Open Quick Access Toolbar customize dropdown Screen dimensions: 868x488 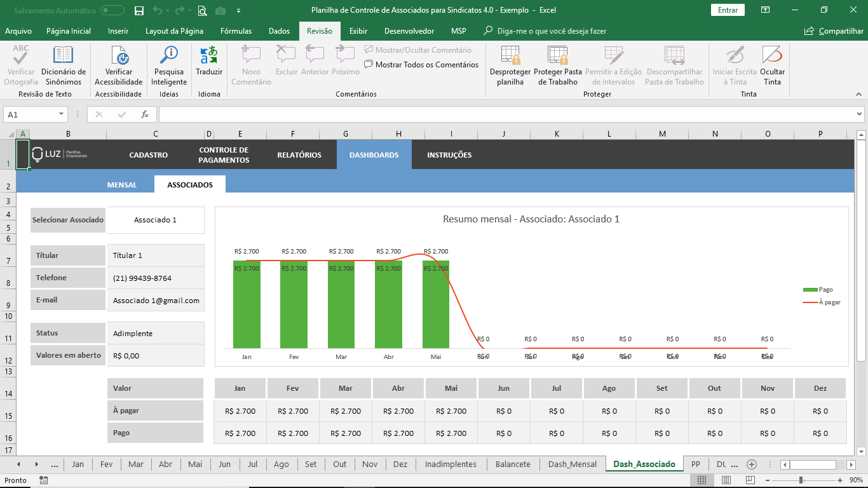[x=238, y=10]
